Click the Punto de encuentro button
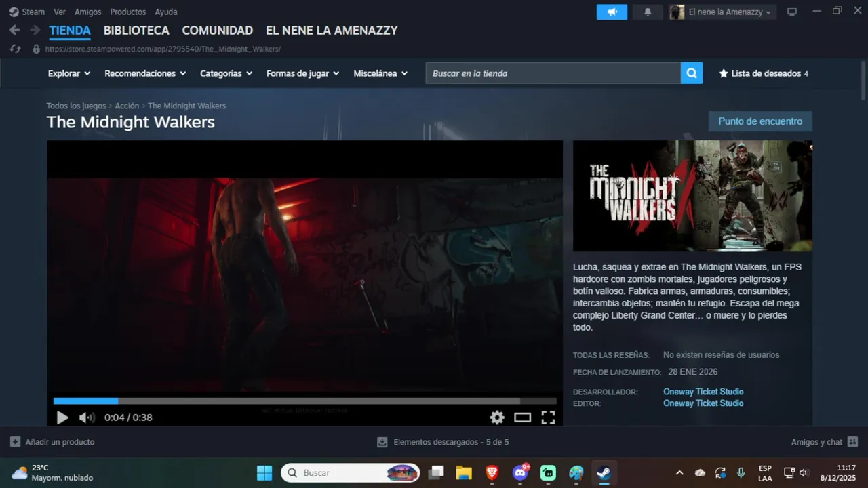868x488 pixels. coord(760,121)
